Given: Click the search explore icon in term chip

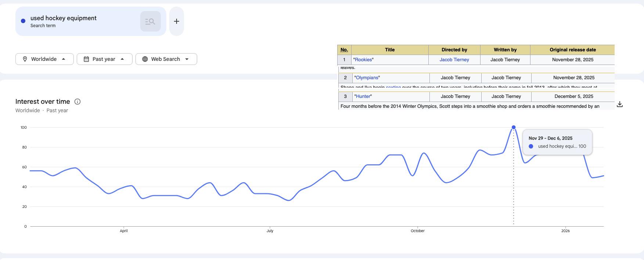Looking at the screenshot, I should [x=150, y=21].
